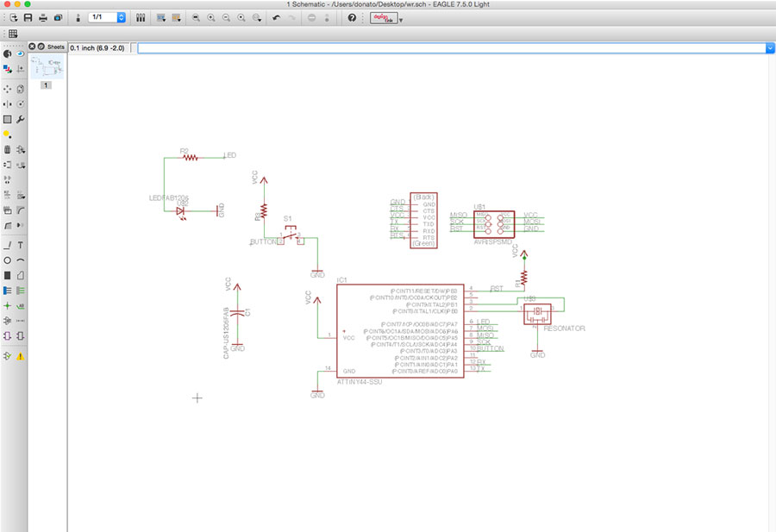Select the Rotate tool
The image size is (776, 532).
pos(21,104)
